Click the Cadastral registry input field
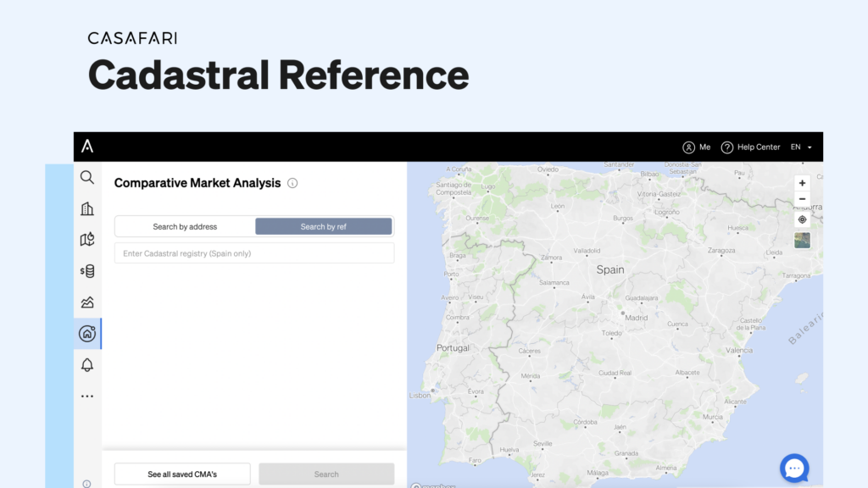The image size is (868, 488). tap(254, 252)
